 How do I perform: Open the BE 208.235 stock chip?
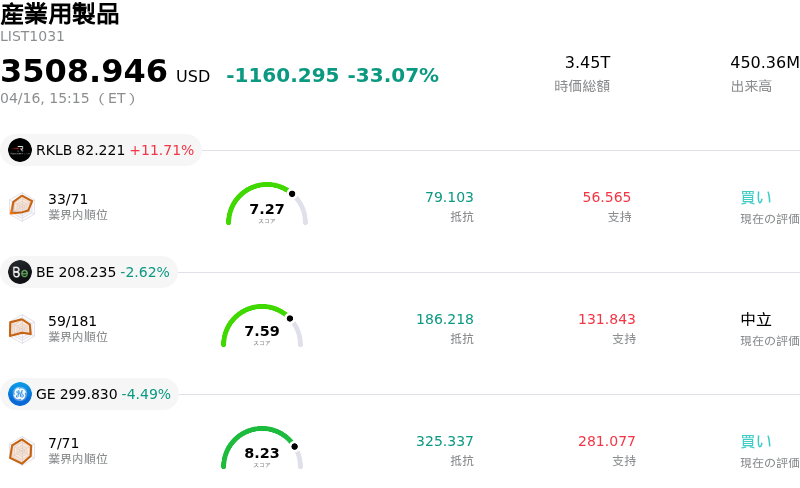click(90, 272)
